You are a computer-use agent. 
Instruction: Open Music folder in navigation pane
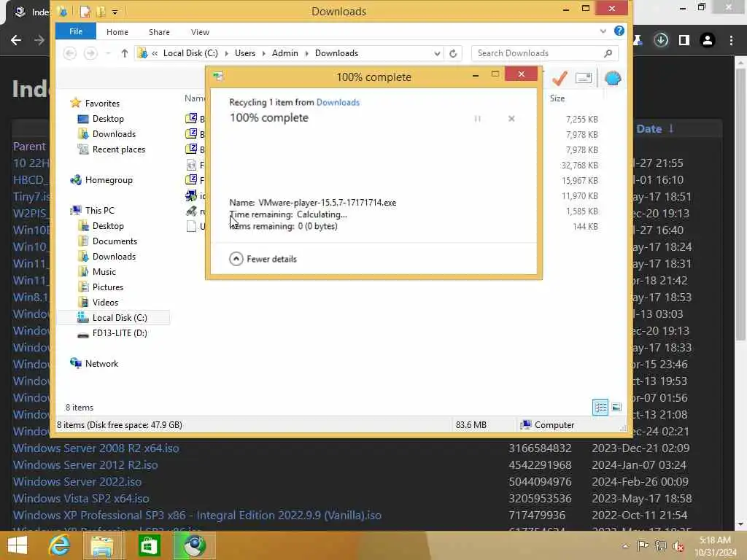104,271
